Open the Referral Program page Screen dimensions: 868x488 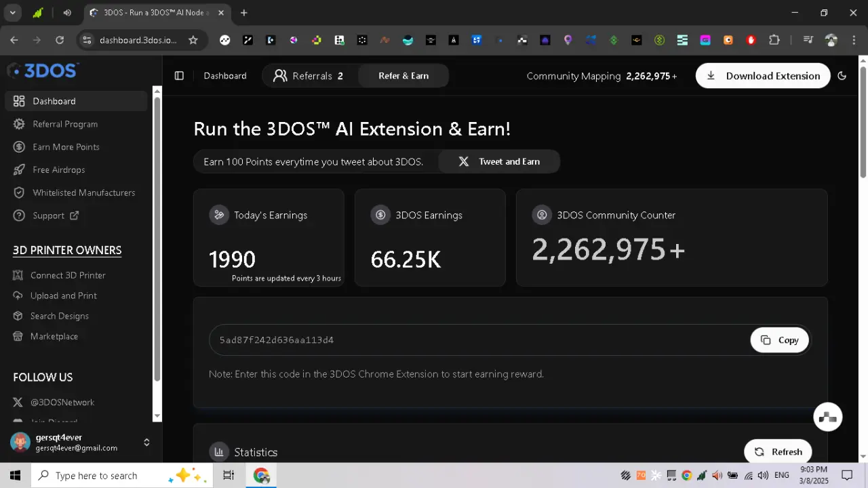(x=65, y=124)
